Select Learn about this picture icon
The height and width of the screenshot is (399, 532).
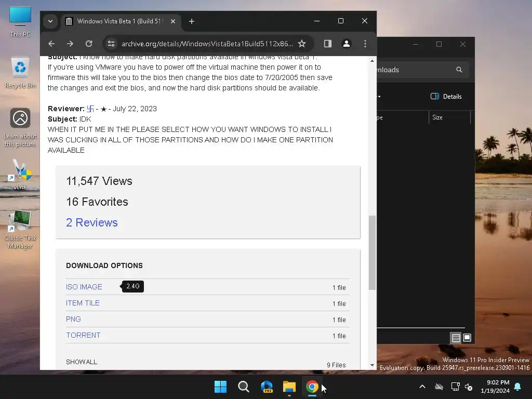20,128
